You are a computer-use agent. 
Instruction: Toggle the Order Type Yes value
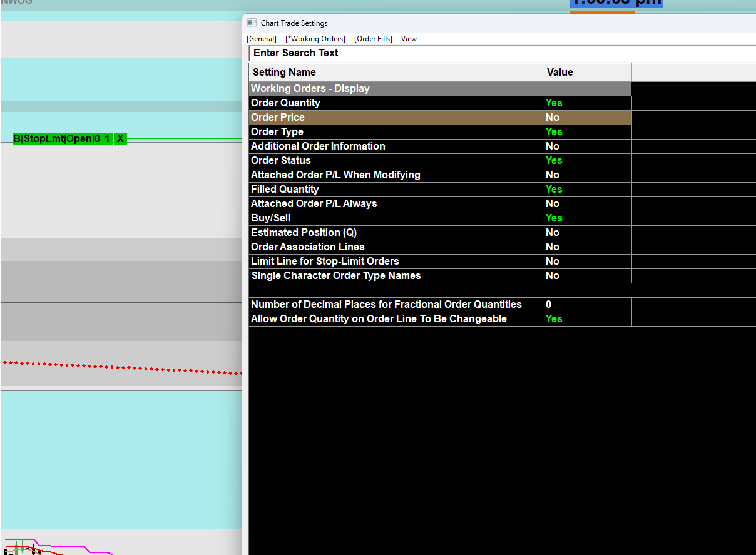(588, 132)
